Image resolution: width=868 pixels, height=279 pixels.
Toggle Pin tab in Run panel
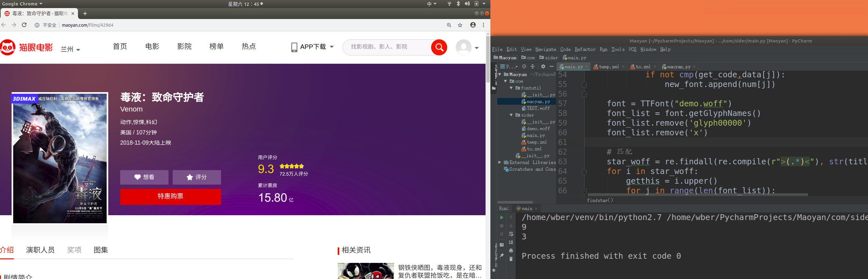coord(501,256)
